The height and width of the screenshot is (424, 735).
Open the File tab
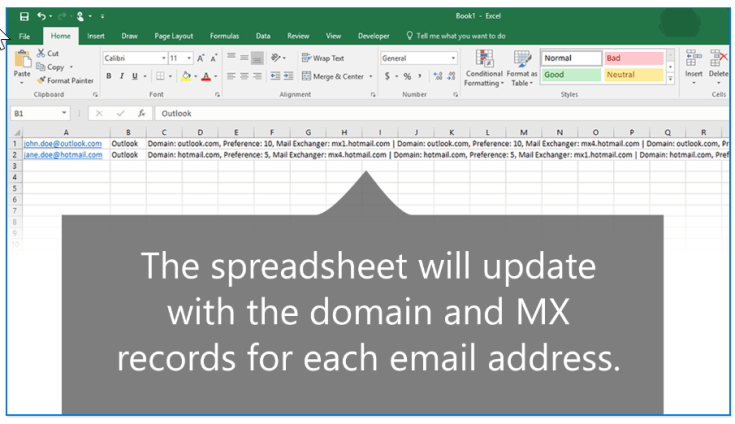24,36
